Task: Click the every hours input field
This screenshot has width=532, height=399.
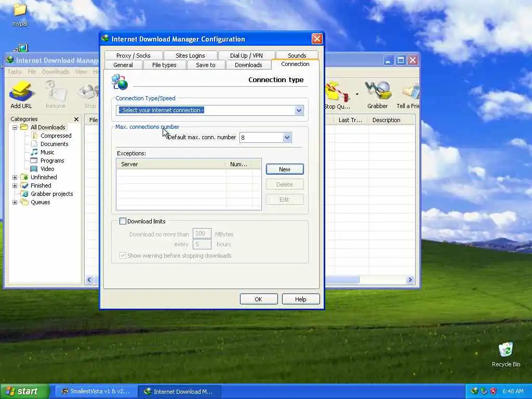Action: 202,244
